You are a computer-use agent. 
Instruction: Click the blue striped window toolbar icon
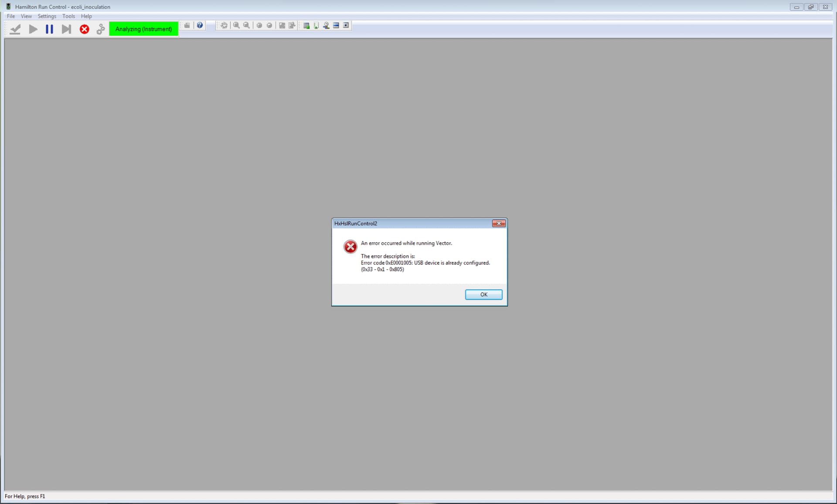pyautogui.click(x=336, y=25)
